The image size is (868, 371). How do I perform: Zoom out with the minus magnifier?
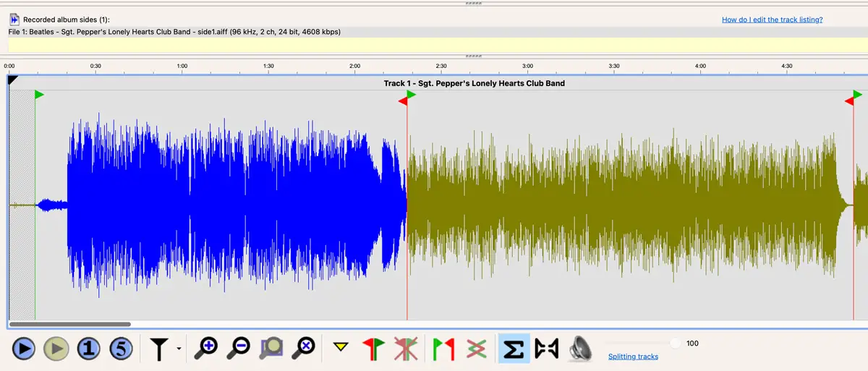tap(239, 349)
